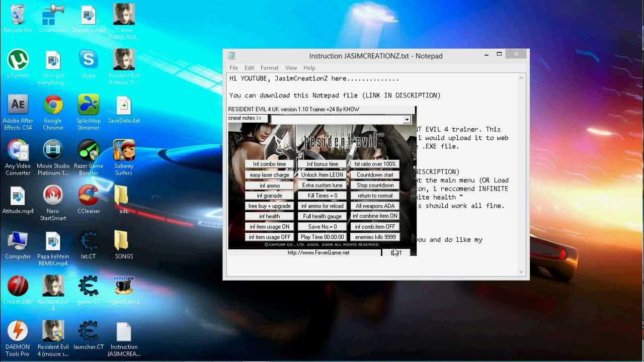The height and width of the screenshot is (362, 644).
Task: Select the Atitude.mp4 file icon
Action: (18, 200)
